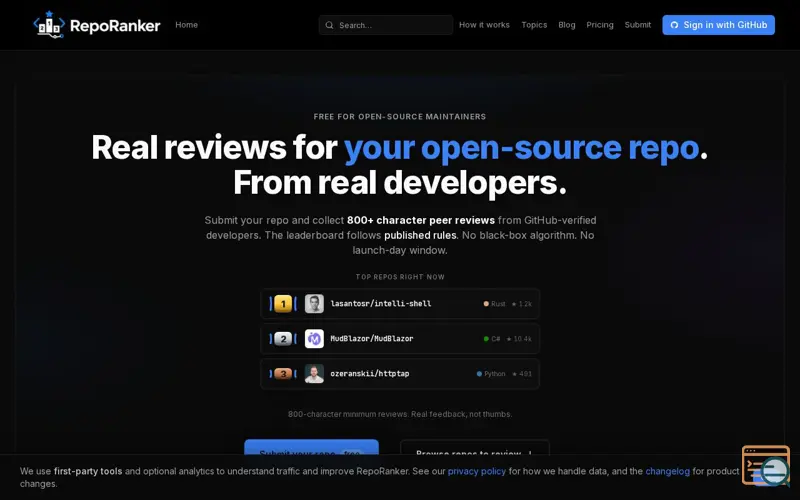Open the changelog link
The image size is (800, 500).
(x=667, y=471)
